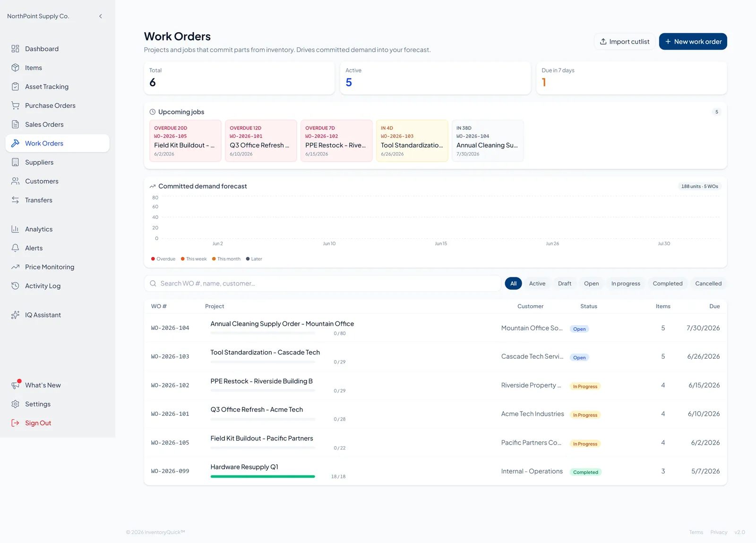
Task: Click the Activity Log history icon
Action: (x=15, y=286)
